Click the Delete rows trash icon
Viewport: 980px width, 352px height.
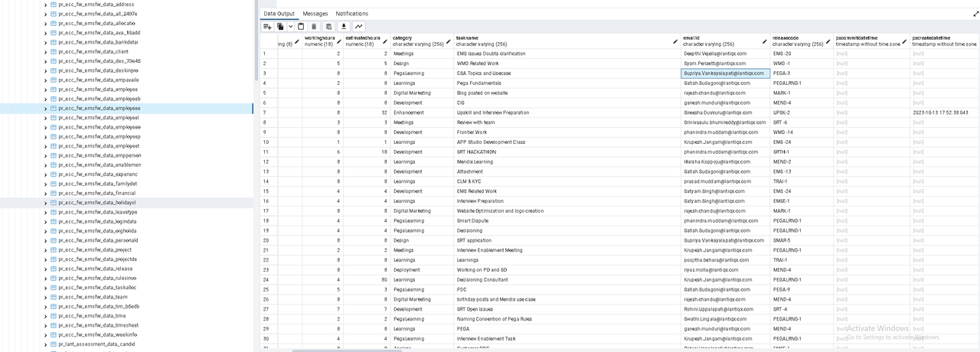(314, 26)
